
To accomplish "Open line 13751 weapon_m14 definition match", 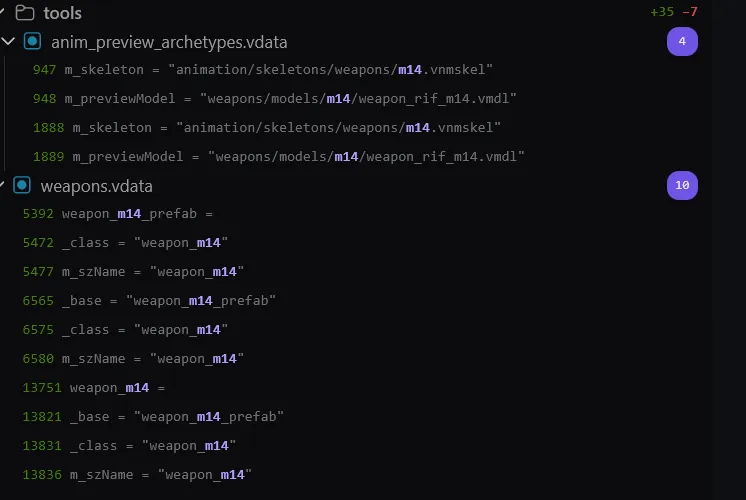I will tap(94, 388).
